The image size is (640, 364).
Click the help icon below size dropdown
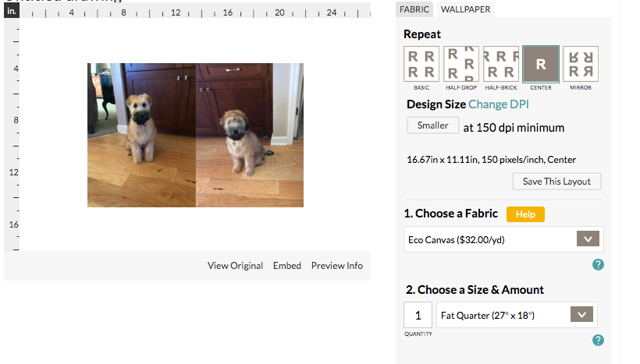(598, 340)
